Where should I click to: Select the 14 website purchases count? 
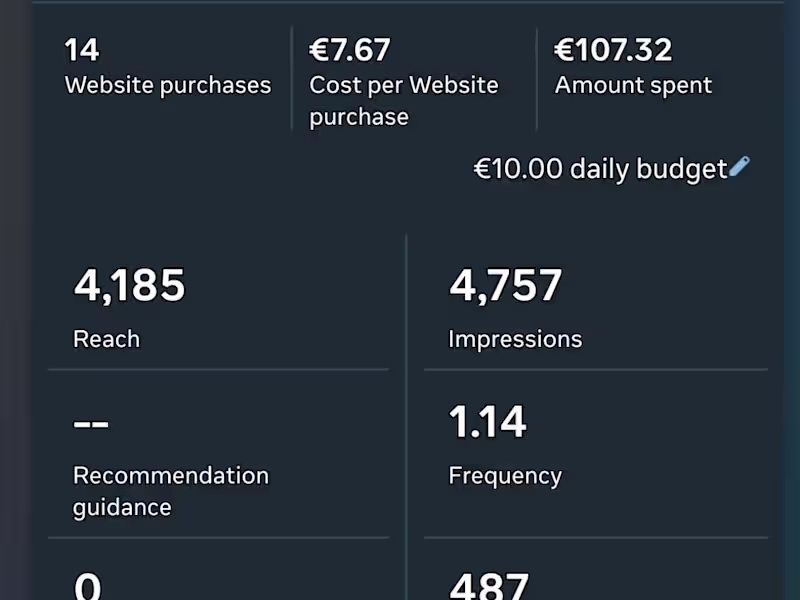82,50
